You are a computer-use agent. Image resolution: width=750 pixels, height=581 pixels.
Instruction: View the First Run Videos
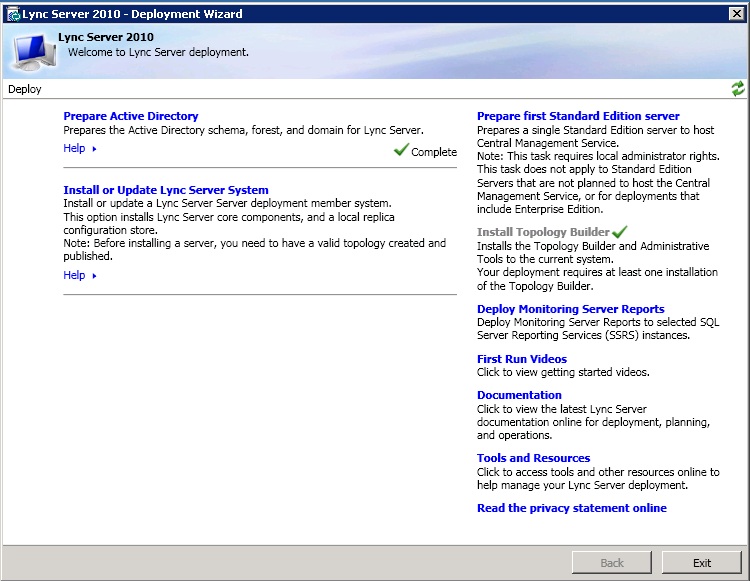(x=522, y=359)
